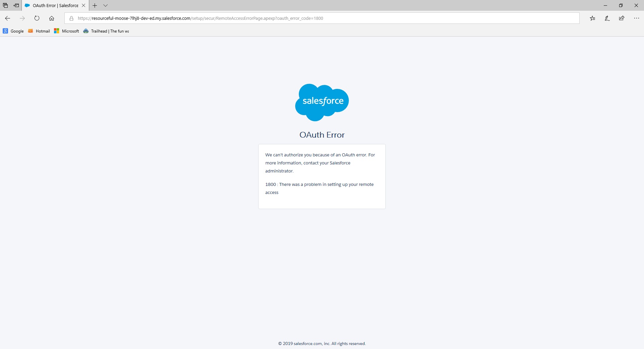
Task: Open the Microsoft favorites bookmark
Action: click(66, 31)
